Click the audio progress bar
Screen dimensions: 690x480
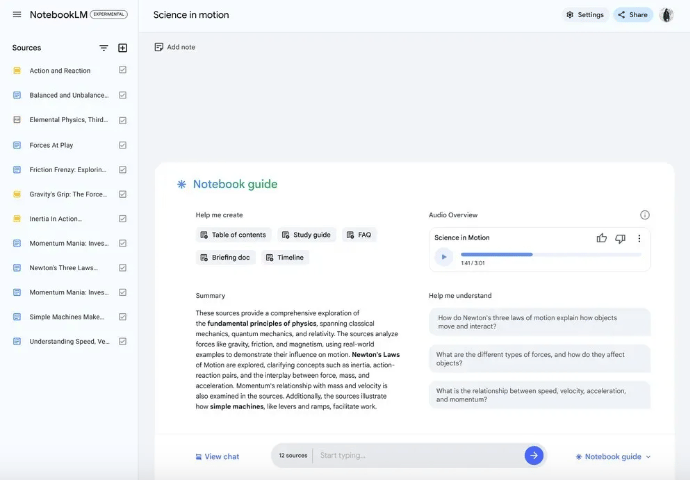click(551, 254)
